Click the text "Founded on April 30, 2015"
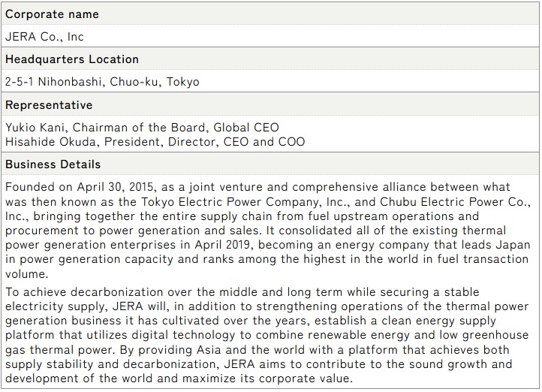The height and width of the screenshot is (392, 542). click(x=80, y=187)
